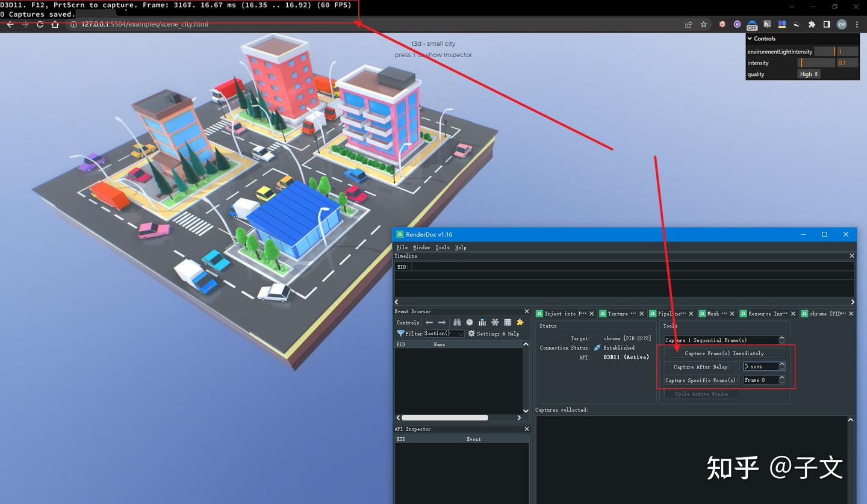Close the Resource Inspector tab
Viewport: 867px width, 504px height.
793,313
